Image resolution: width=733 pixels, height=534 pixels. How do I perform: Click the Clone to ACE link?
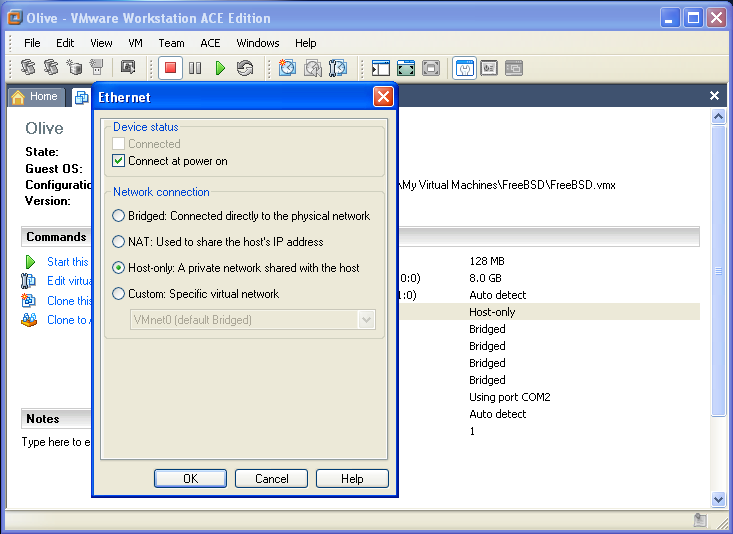click(x=69, y=320)
